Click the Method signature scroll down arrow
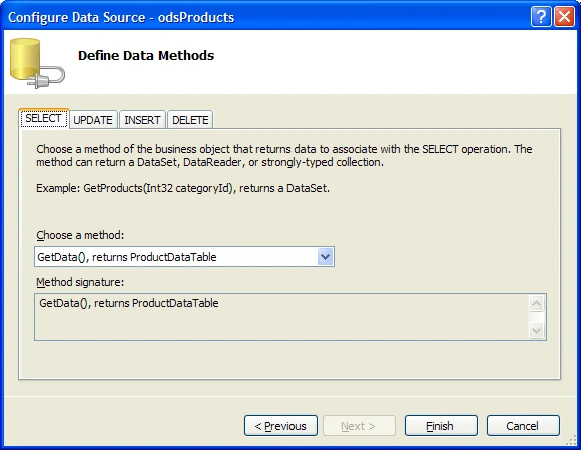 coord(537,330)
